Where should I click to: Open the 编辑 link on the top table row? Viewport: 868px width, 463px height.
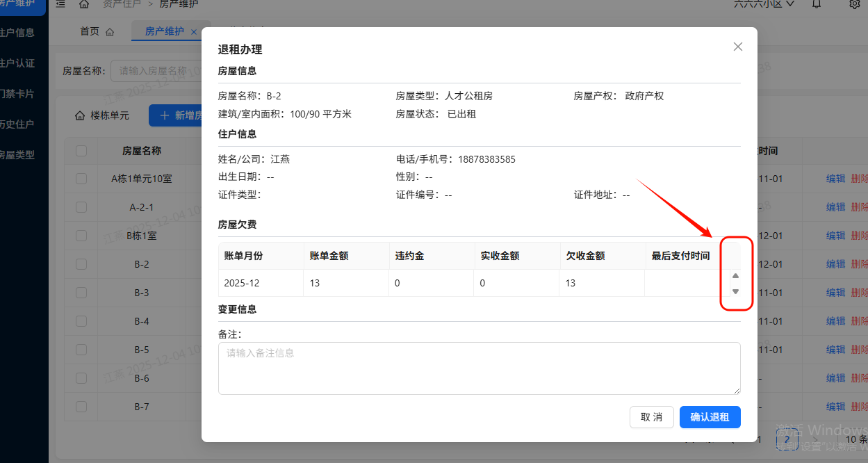pyautogui.click(x=834, y=179)
